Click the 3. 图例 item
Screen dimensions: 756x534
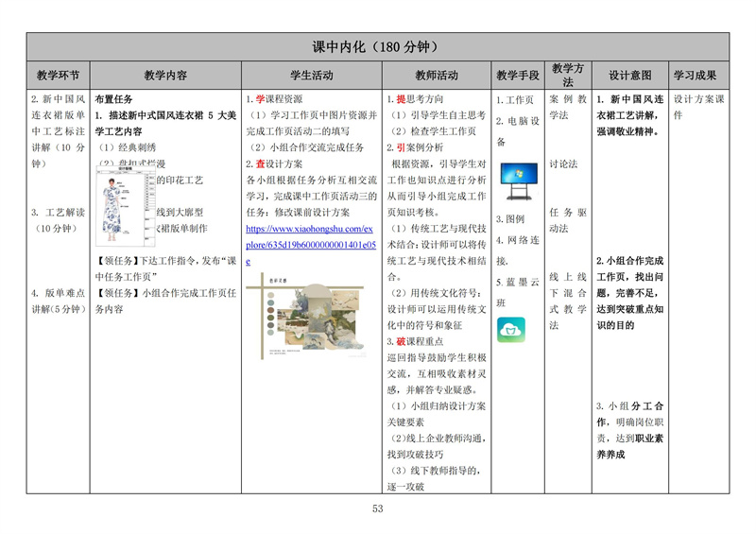click(510, 218)
